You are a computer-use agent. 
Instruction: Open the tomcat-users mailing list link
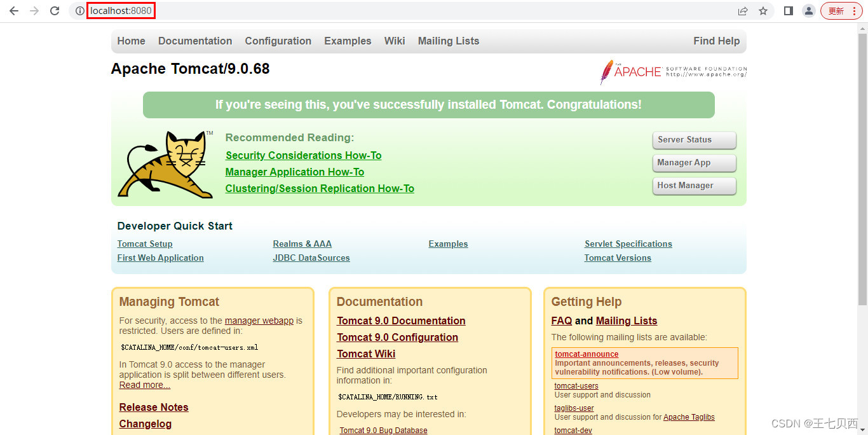(x=576, y=386)
